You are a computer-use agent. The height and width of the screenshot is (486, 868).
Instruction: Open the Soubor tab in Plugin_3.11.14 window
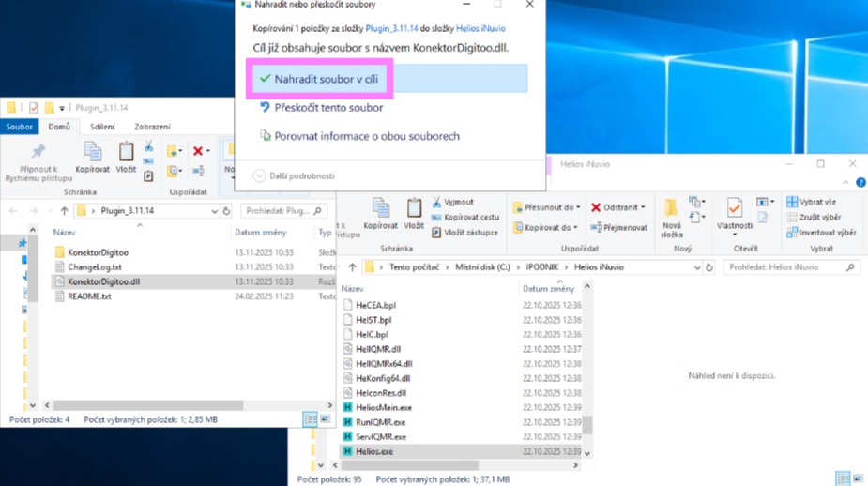(20, 127)
